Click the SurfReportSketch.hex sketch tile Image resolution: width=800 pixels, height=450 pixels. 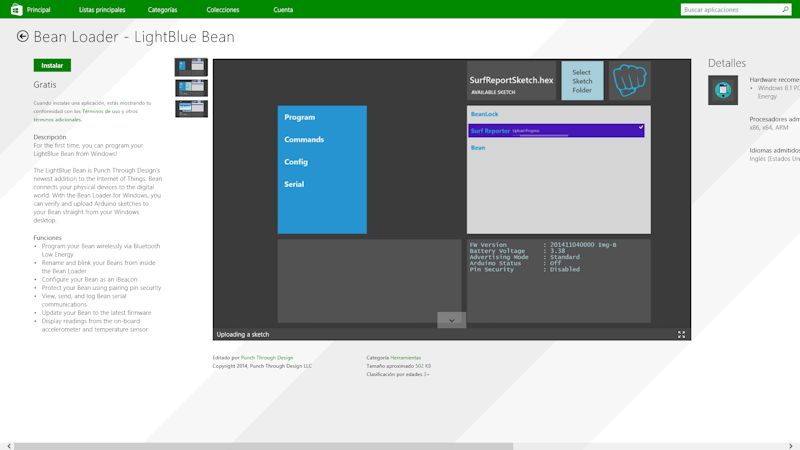[x=511, y=81]
